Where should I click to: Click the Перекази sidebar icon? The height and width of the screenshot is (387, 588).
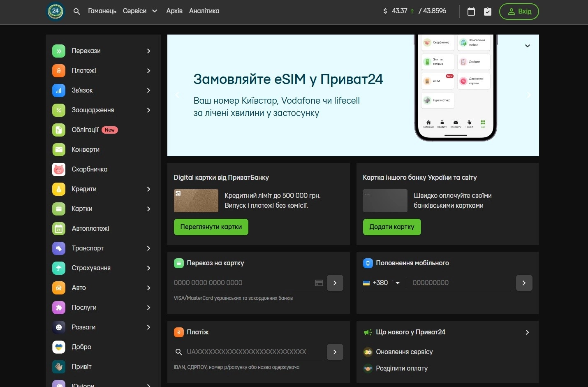tap(59, 51)
